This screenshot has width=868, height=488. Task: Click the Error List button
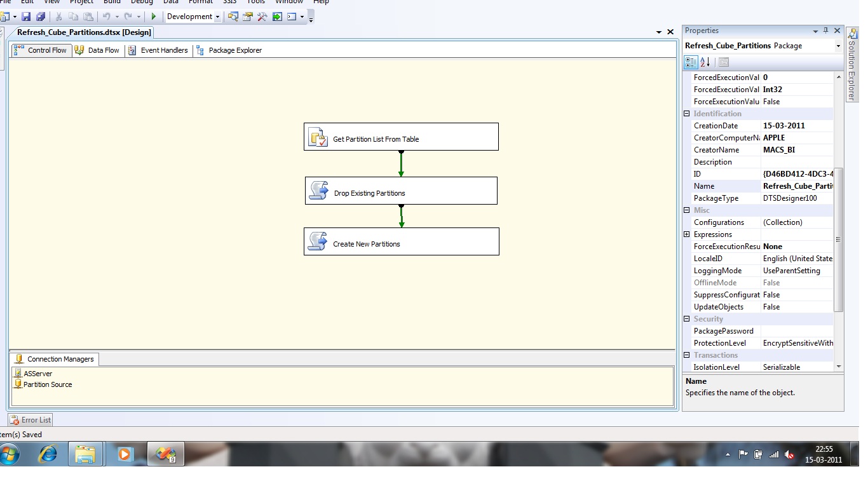pos(30,419)
